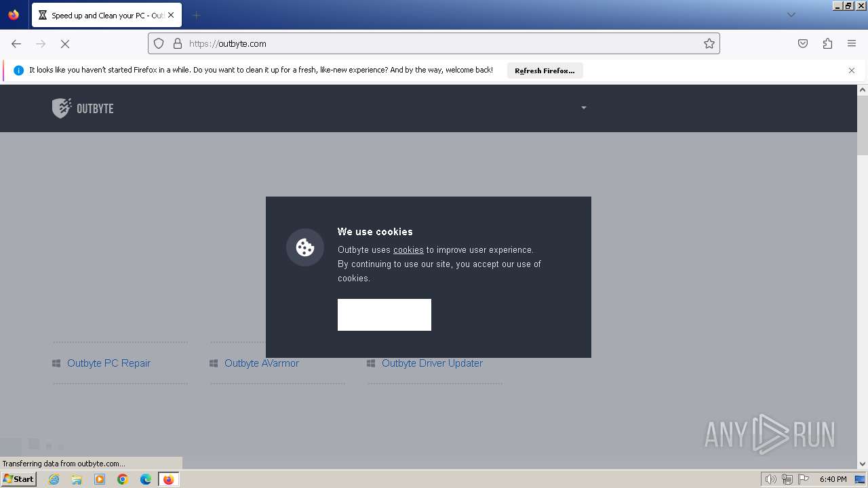
Task: Open Windows Media Player from taskbar
Action: point(100,479)
